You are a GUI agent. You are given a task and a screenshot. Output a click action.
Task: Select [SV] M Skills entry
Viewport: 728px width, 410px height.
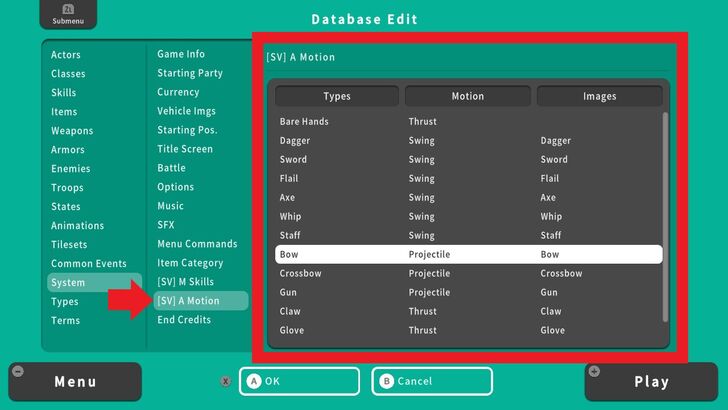click(x=185, y=282)
